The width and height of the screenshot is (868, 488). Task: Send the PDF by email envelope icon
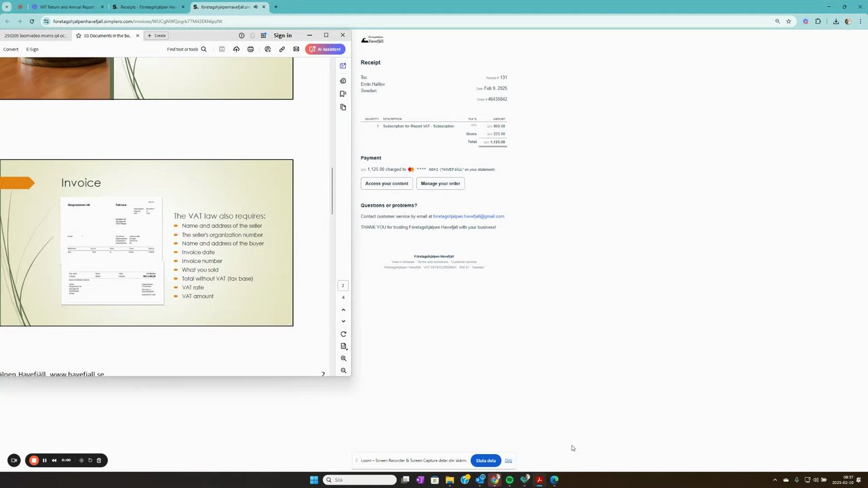(296, 49)
